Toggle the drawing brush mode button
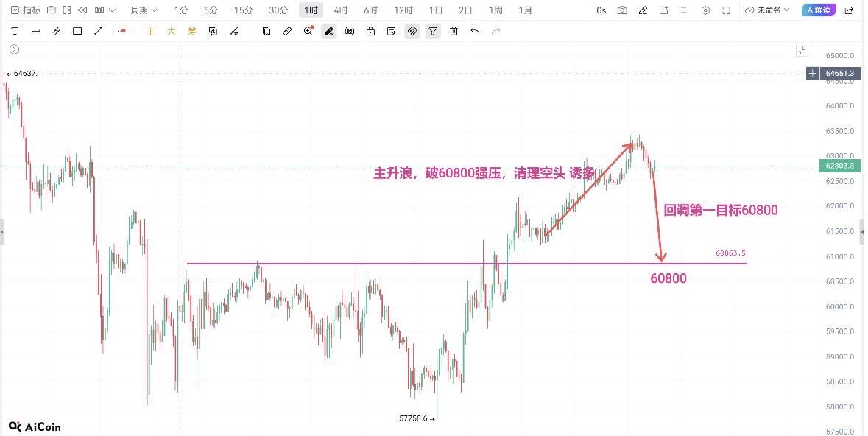Image resolution: width=868 pixels, height=436 pixels. click(x=329, y=32)
